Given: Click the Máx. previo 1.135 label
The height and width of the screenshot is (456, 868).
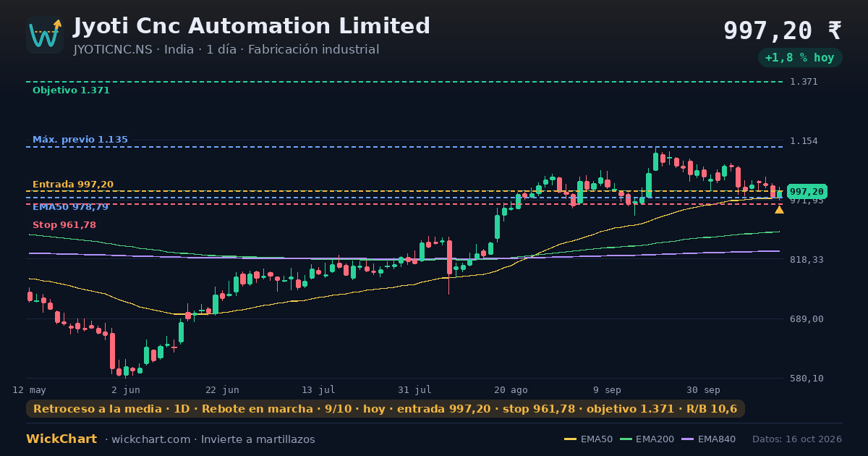Looking at the screenshot, I should (80, 140).
